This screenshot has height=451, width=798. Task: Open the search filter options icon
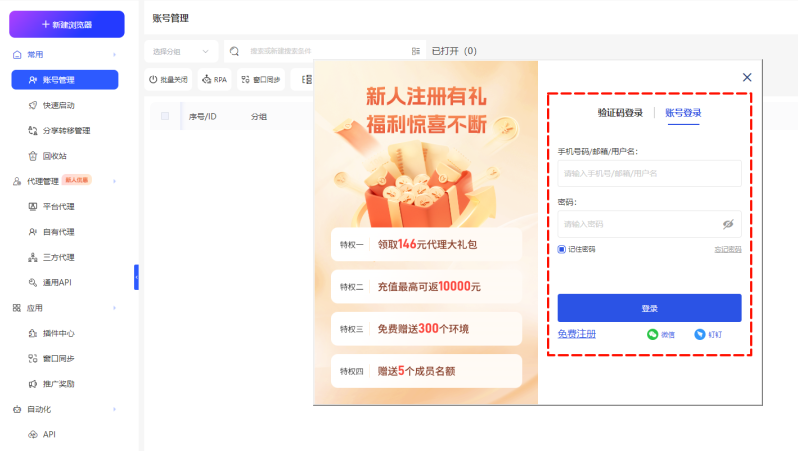click(416, 51)
